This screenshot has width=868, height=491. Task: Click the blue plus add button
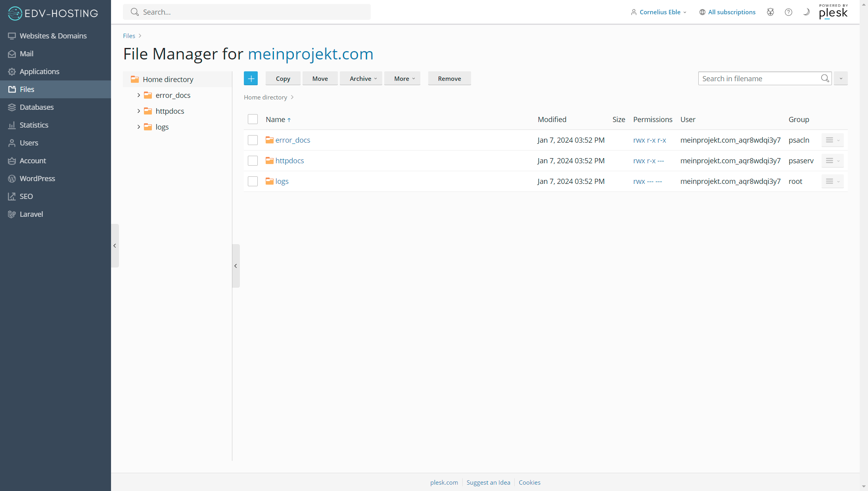point(251,78)
